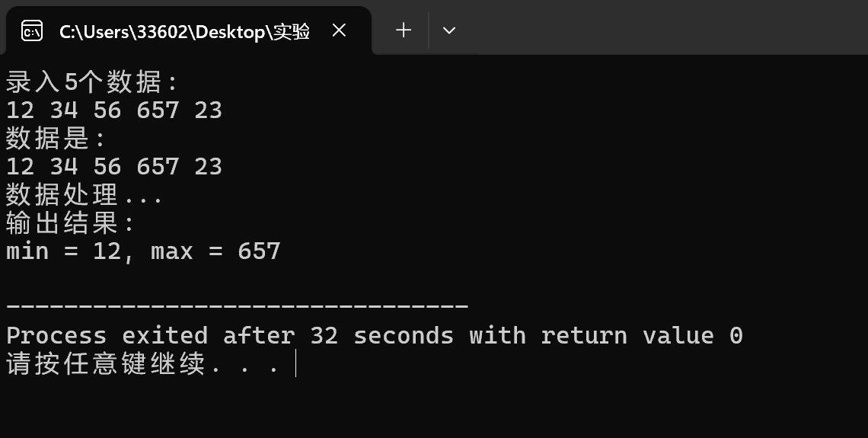Click "23" in the second number line
The height and width of the screenshot is (438, 868).
click(x=208, y=167)
